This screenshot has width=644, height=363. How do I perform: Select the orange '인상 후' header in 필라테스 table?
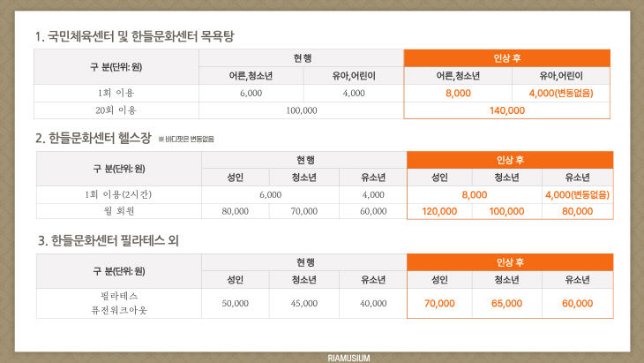coord(508,262)
